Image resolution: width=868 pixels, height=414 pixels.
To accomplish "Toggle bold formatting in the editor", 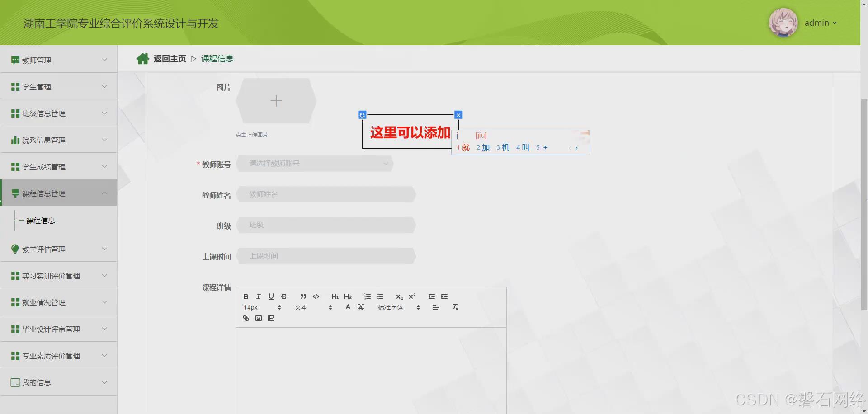I will [x=245, y=296].
